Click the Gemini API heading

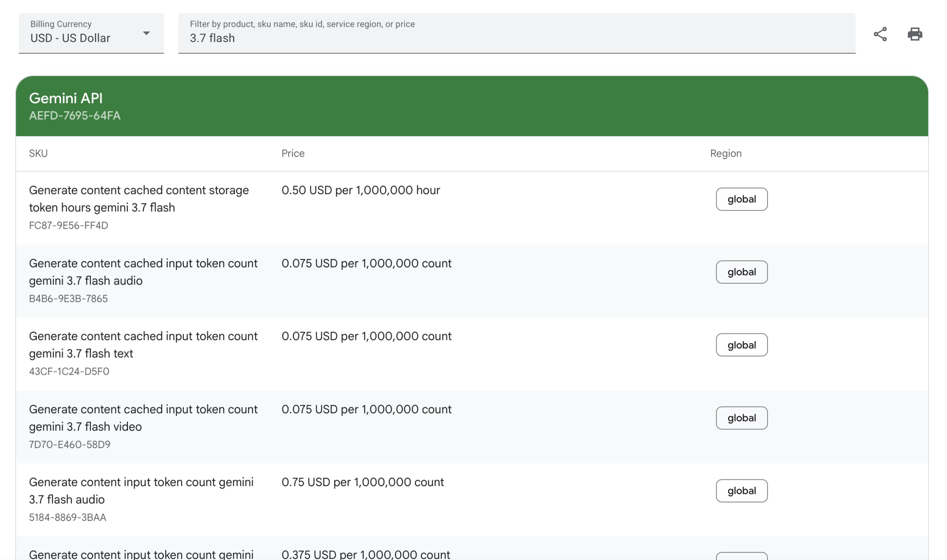[66, 98]
